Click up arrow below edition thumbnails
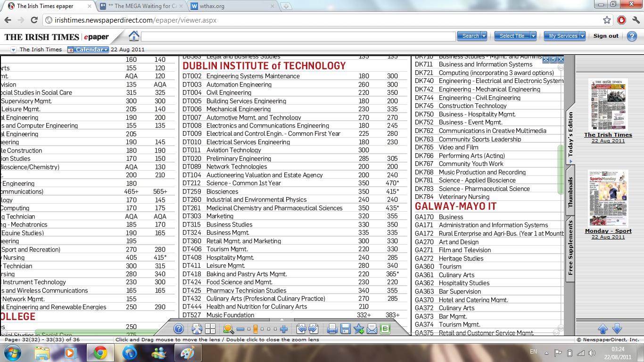This screenshot has height=362, width=644. [603, 329]
